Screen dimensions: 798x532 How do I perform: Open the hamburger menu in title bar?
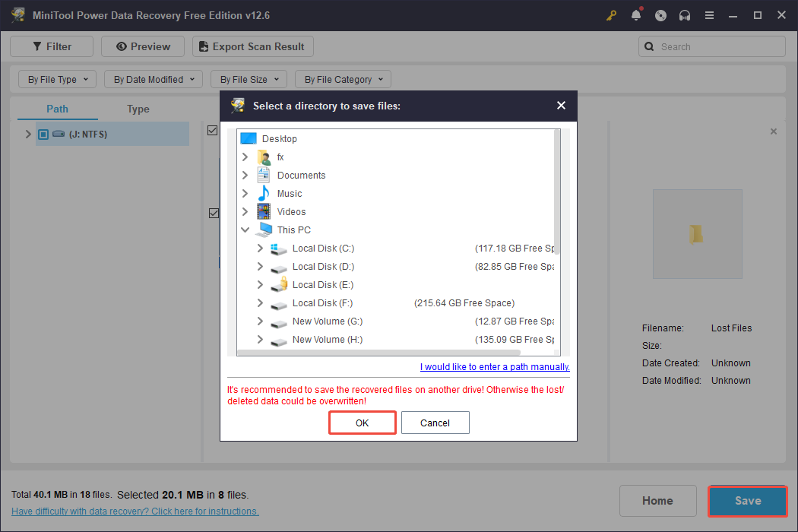click(709, 15)
